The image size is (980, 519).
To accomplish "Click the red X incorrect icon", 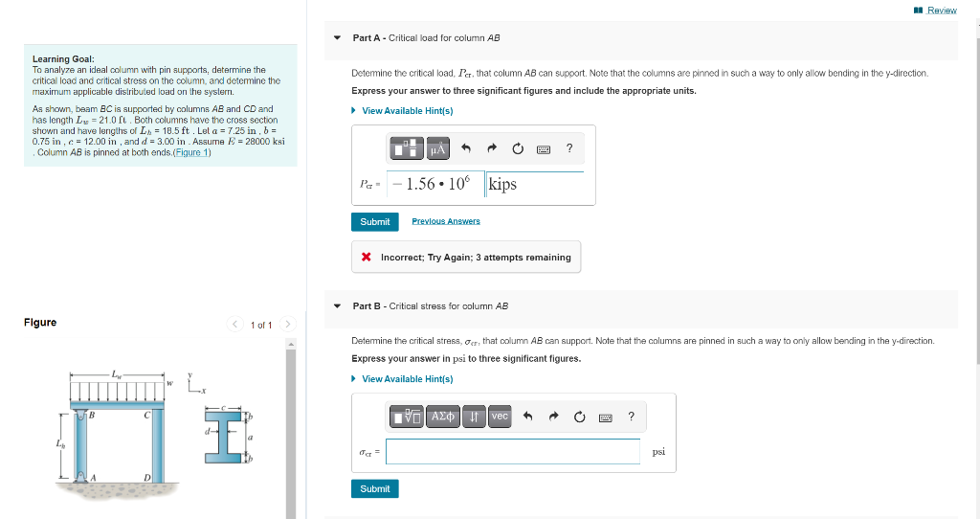I will pos(367,257).
